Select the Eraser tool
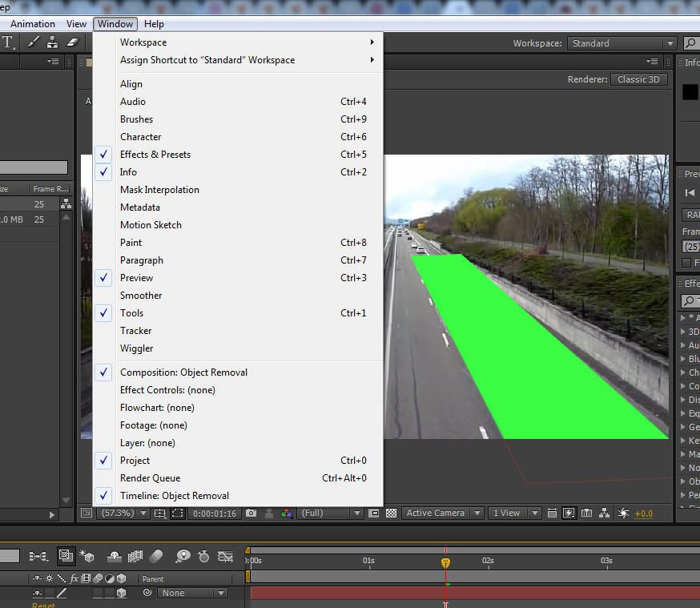 pyautogui.click(x=72, y=42)
